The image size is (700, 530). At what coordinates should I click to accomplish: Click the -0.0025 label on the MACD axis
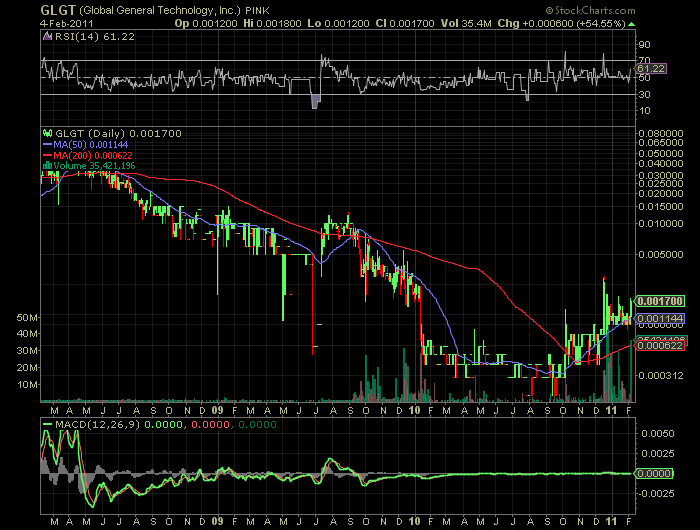pyautogui.click(x=656, y=493)
